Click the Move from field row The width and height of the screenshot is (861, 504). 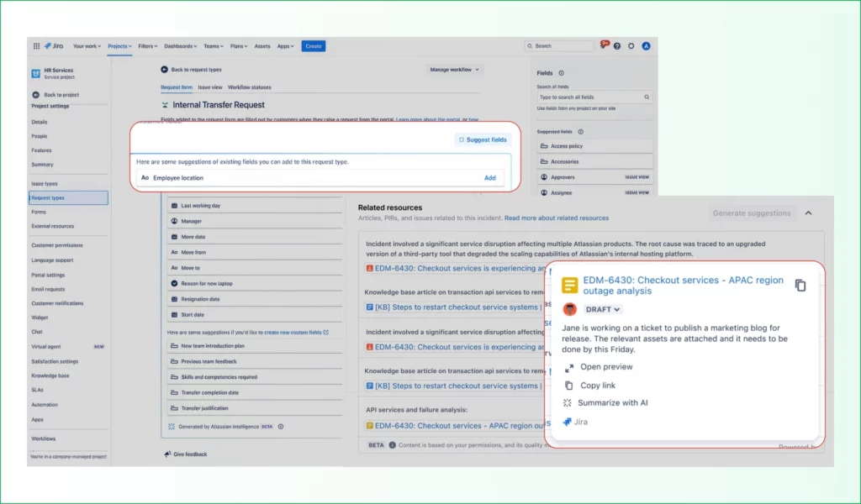tap(255, 252)
